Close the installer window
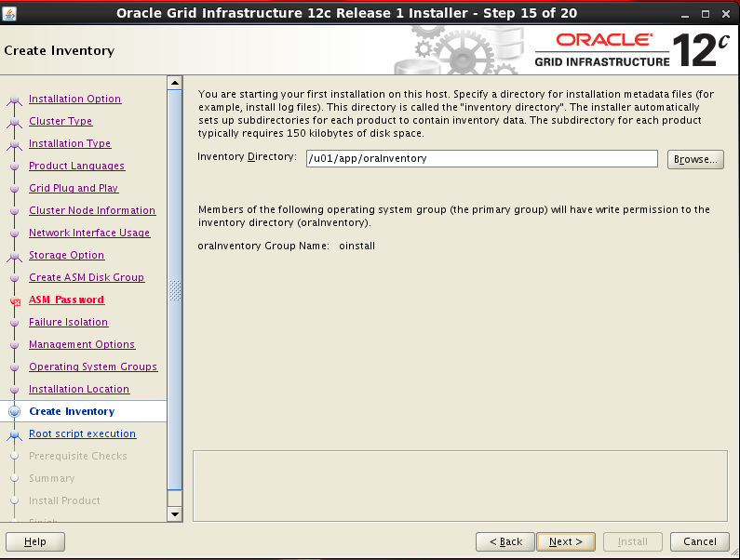The width and height of the screenshot is (740, 560). pyautogui.click(x=726, y=14)
